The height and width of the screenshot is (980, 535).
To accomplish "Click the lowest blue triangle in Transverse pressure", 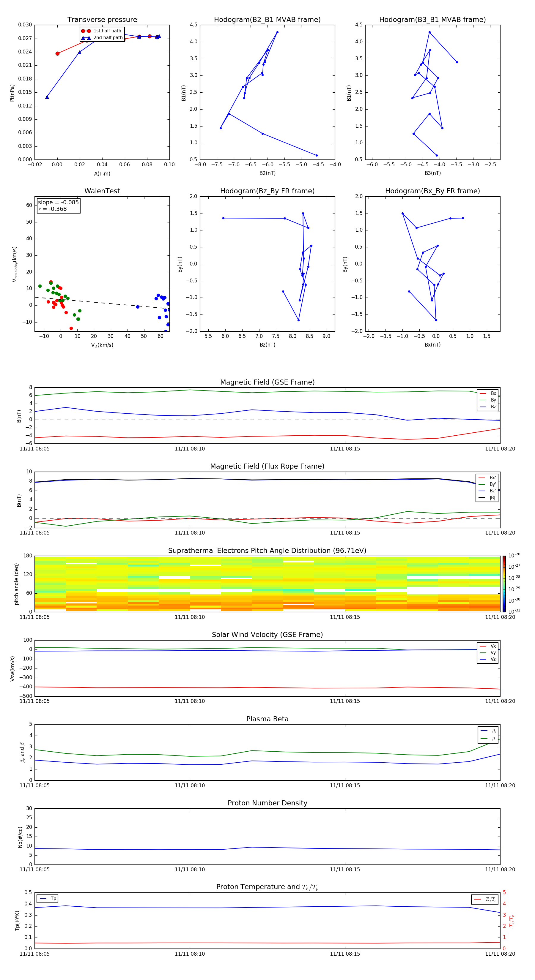I will [x=47, y=97].
